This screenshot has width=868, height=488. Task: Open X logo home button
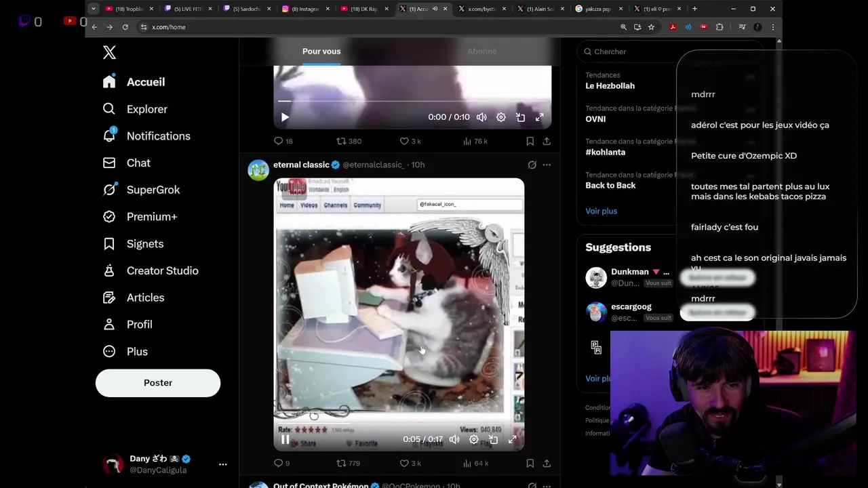pyautogui.click(x=109, y=52)
